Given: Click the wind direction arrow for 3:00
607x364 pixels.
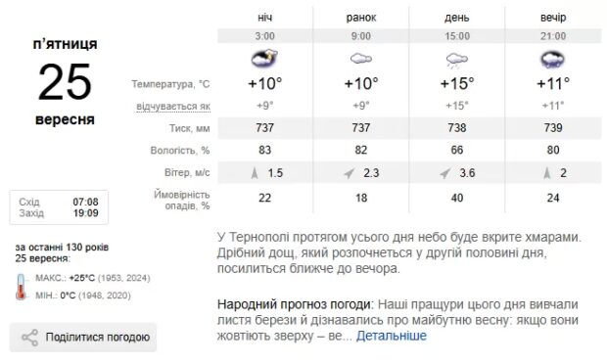Looking at the screenshot, I should coord(255,172).
